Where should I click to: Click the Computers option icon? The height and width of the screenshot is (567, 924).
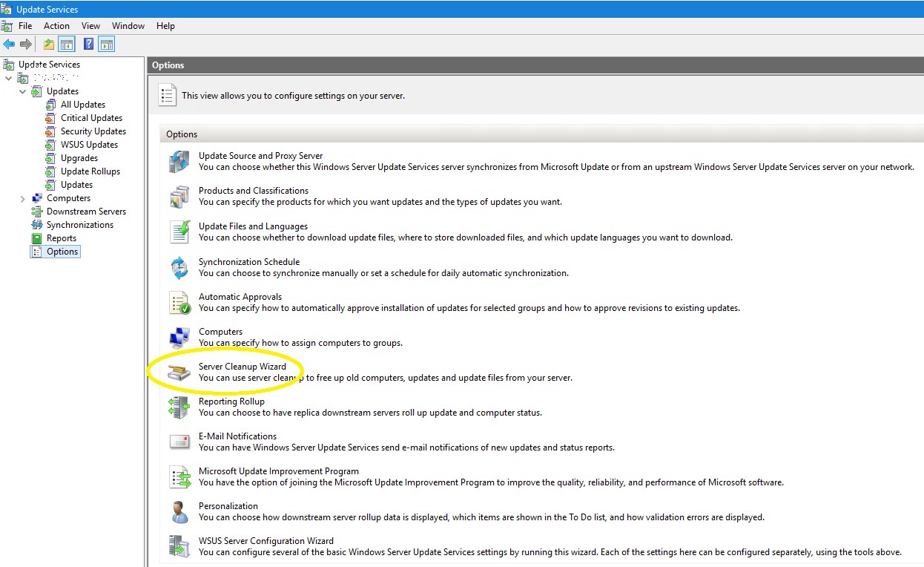(x=179, y=337)
